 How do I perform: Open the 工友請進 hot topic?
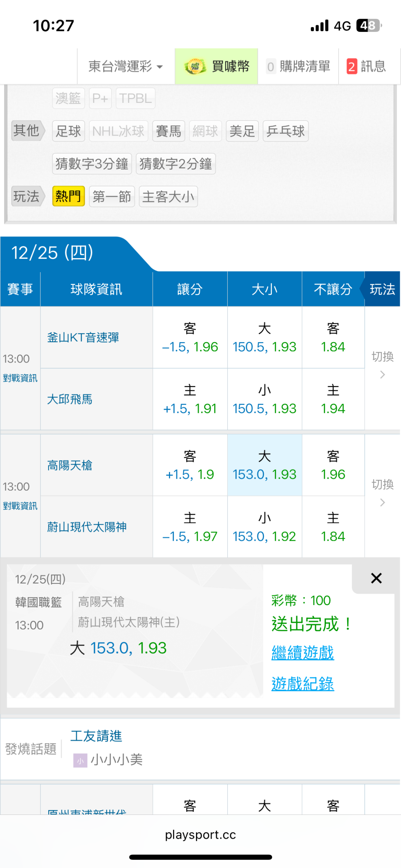tap(96, 736)
